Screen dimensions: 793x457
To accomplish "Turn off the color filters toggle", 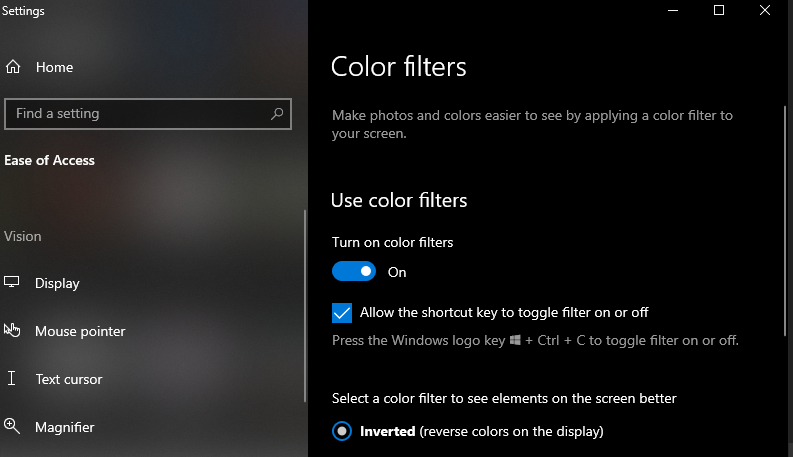I will coord(354,271).
